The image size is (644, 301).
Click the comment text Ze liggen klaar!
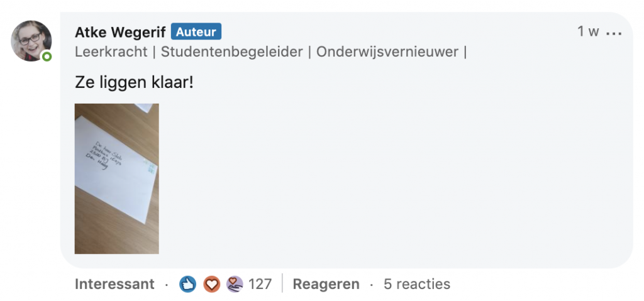point(134,82)
